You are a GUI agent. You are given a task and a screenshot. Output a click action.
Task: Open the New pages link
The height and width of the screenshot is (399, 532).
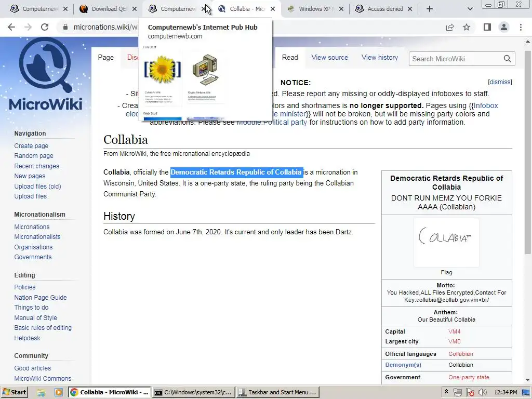pyautogui.click(x=30, y=176)
